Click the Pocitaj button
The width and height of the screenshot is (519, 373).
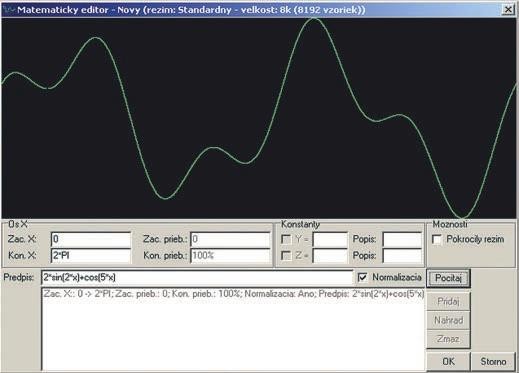tap(448, 278)
